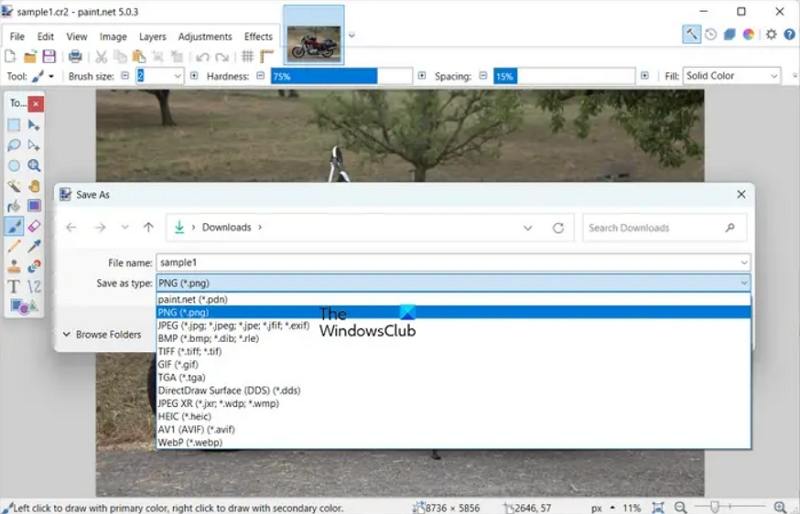Select the Ellipse Select tool
Viewport: 800px width, 514px height.
point(14,165)
